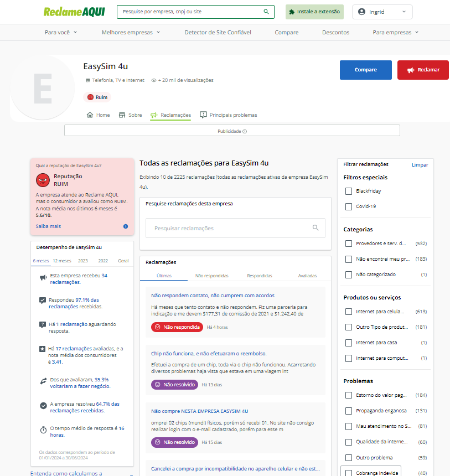This screenshot has width=450, height=476.
Task: Click the Não resolvido badge Há 13 dias
Action: 174,385
